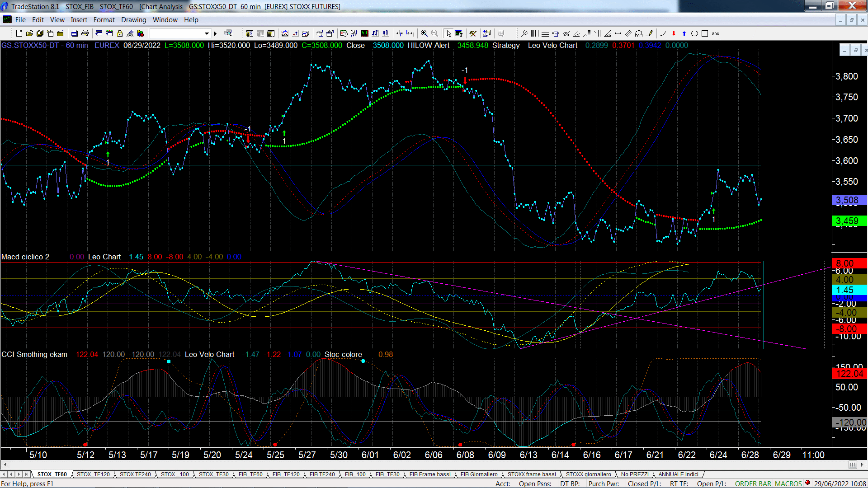The image size is (868, 488).
Task: Select the ellipse drawing tool
Action: (694, 33)
